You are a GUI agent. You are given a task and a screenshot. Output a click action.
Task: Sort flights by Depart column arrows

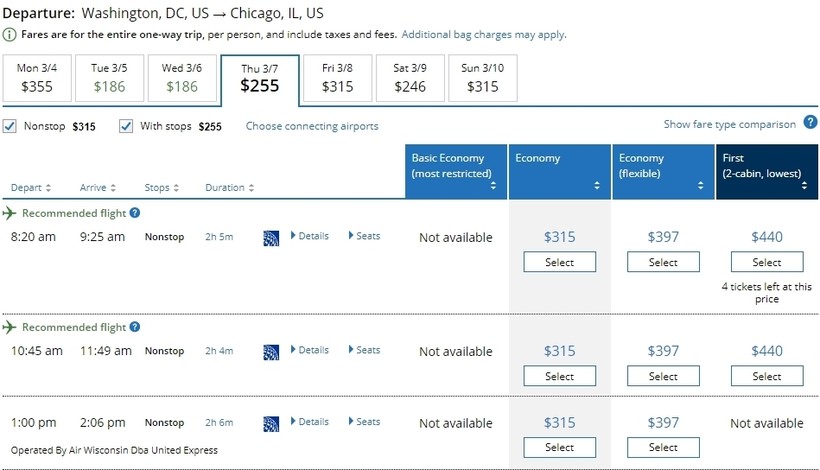(49, 188)
